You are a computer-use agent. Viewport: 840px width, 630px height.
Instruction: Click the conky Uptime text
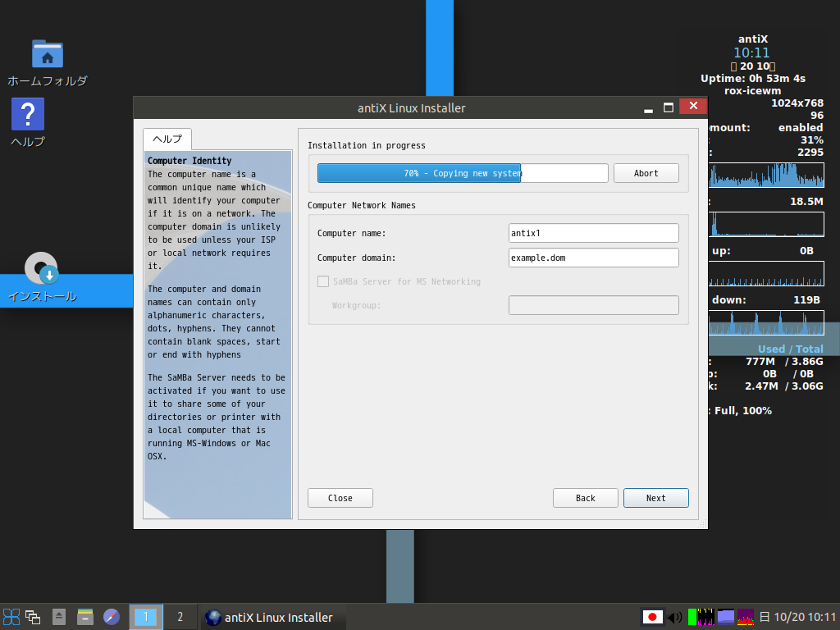(753, 78)
